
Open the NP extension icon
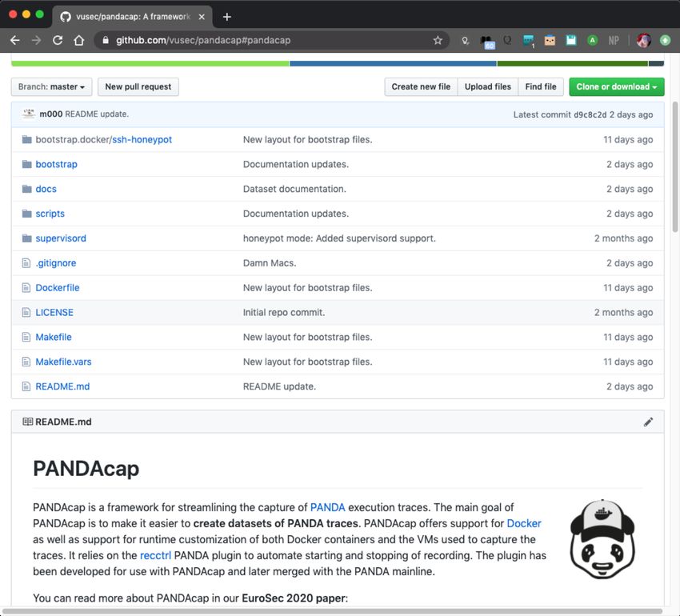pyautogui.click(x=614, y=40)
